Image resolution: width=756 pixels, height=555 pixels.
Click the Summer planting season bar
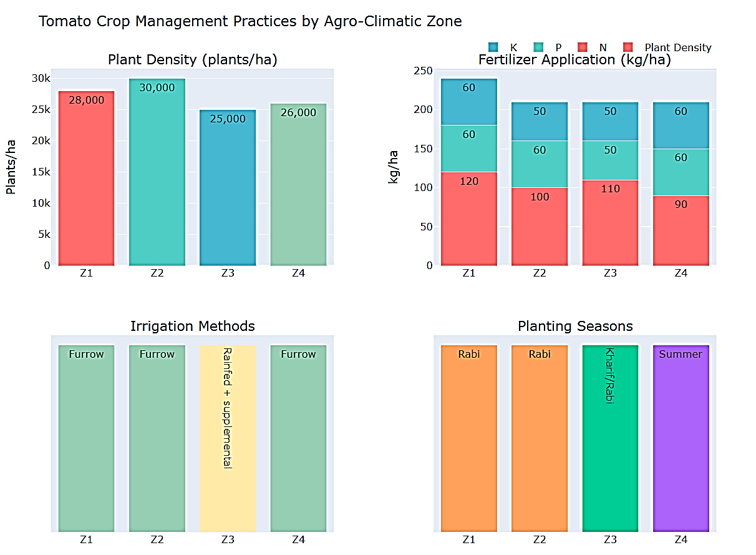pyautogui.click(x=681, y=438)
